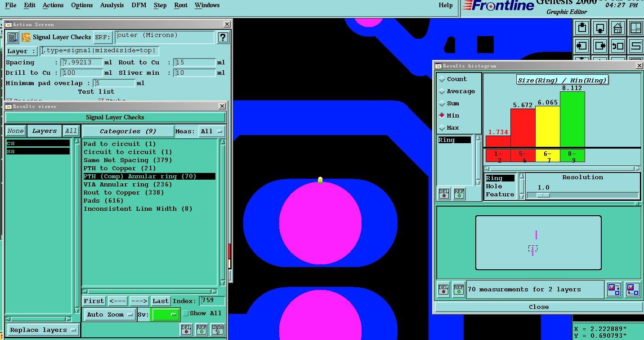The height and width of the screenshot is (340, 644).
Task: Click UNDO icon in Results viewer
Action: point(217,330)
